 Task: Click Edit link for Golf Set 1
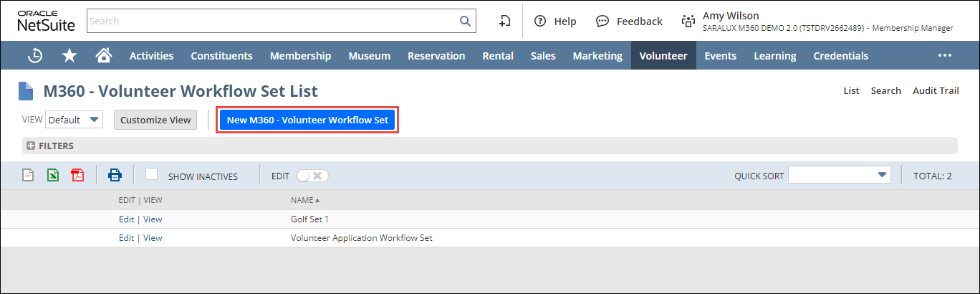126,219
